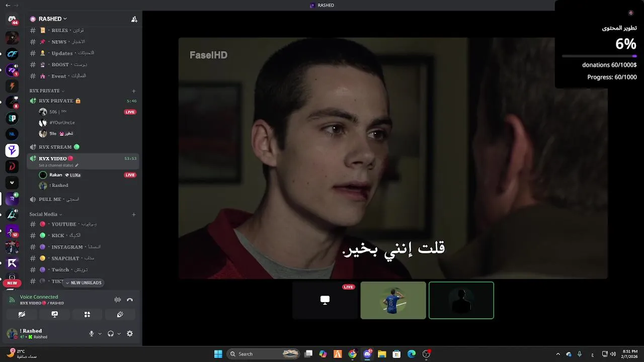This screenshot has width=644, height=362.
Task: Open the INSTAGRAM channel
Action: click(x=83, y=247)
